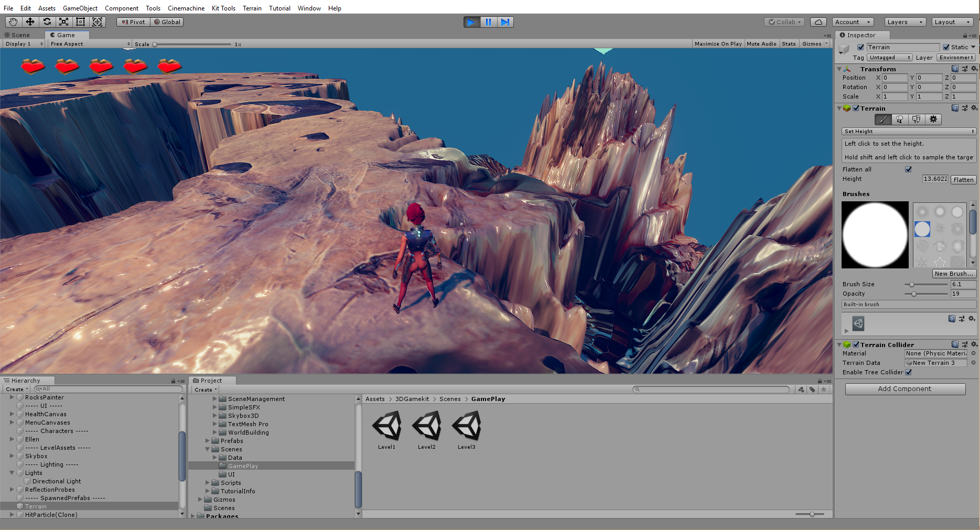Screen dimensions: 980x530
Task: Open the Account dropdown
Action: pos(853,22)
